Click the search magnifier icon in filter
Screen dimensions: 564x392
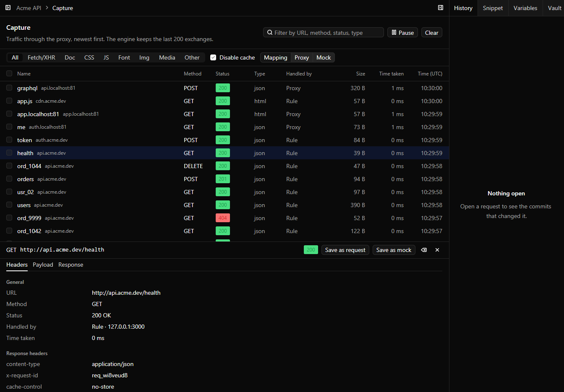270,32
